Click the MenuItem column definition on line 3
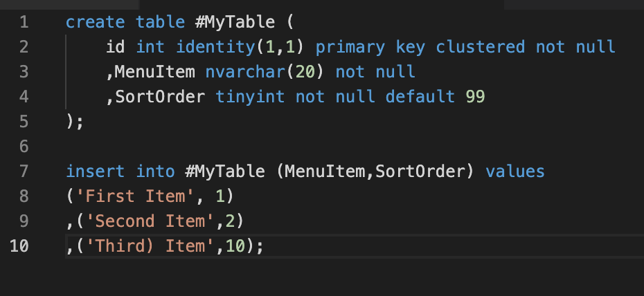The height and width of the screenshot is (296, 644). click(x=155, y=72)
